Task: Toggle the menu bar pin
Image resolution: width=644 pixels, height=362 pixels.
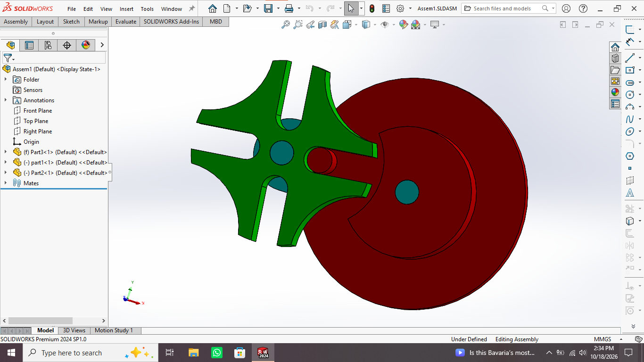Action: pos(191,8)
